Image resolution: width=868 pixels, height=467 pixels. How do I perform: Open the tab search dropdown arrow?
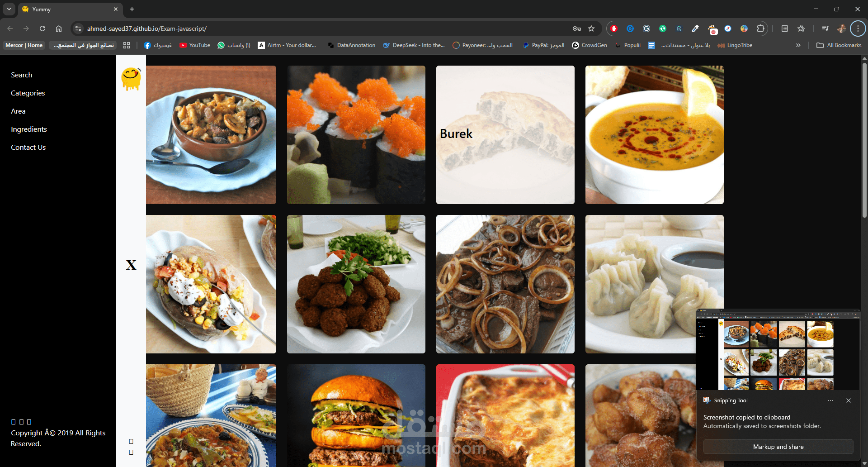pos(9,9)
